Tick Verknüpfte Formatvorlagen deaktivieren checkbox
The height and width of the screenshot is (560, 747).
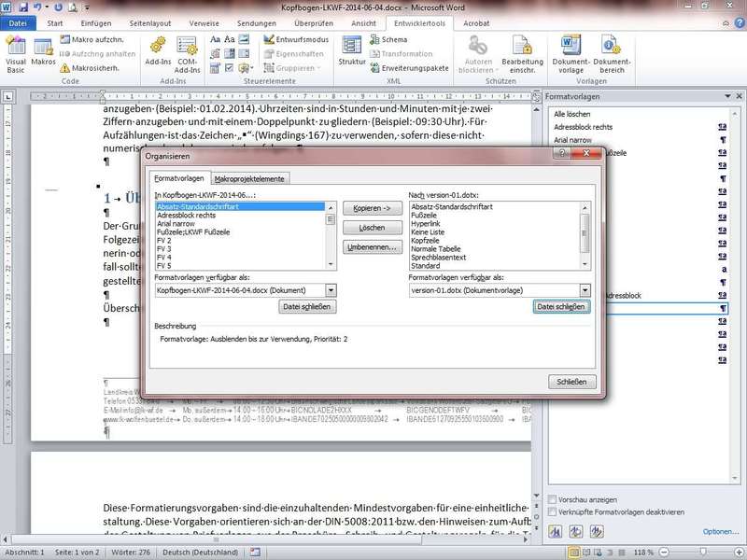(553, 511)
